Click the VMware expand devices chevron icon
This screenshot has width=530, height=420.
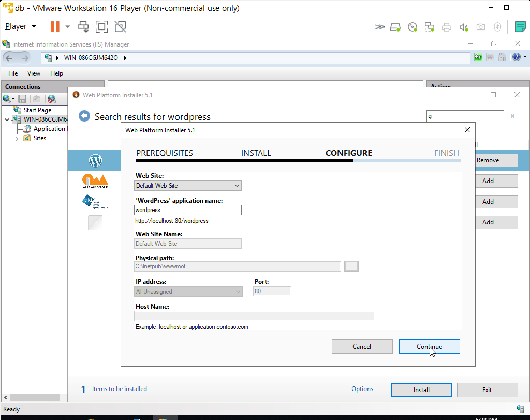[380, 27]
